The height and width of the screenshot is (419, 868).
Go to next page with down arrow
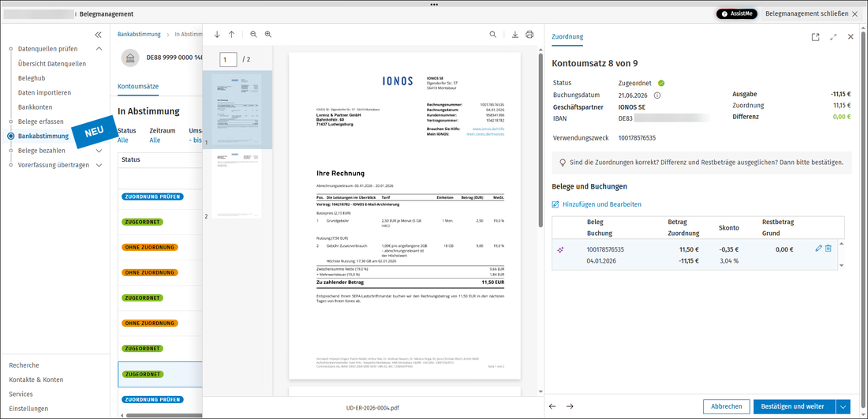click(x=217, y=34)
